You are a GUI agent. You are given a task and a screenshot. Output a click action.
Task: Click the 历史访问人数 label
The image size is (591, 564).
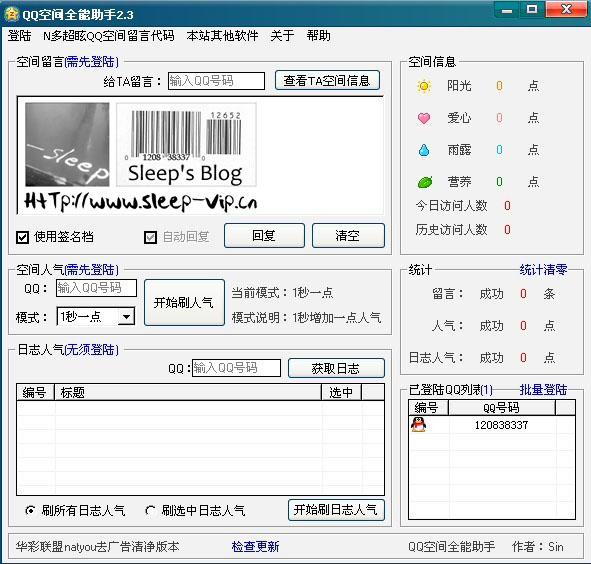(452, 230)
